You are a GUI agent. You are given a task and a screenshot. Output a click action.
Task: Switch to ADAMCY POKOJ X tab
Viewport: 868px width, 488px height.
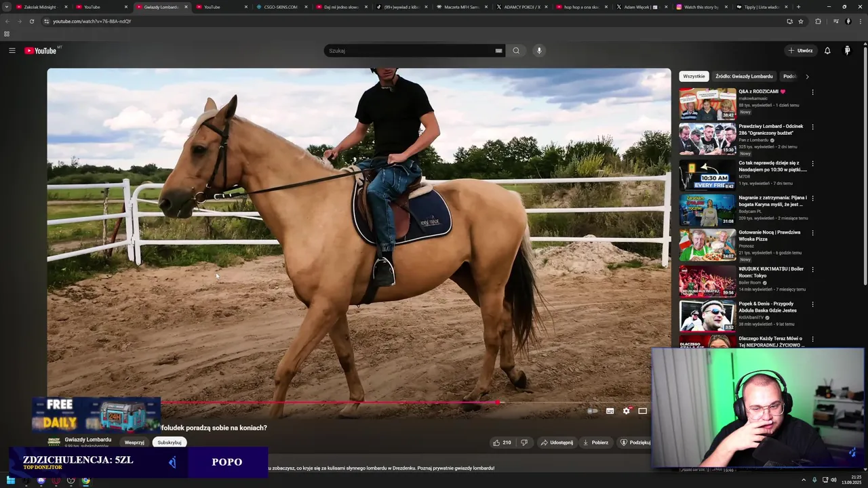point(521,7)
